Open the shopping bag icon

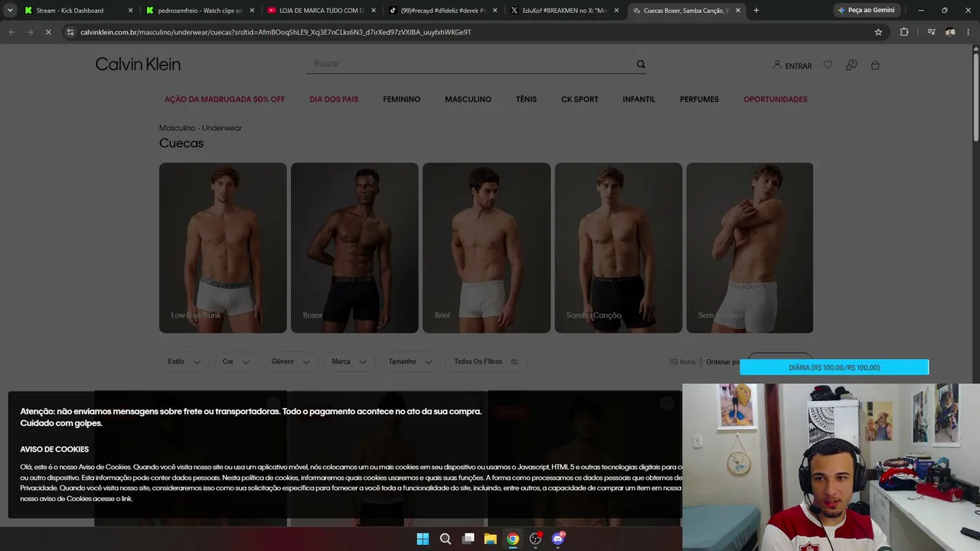point(875,65)
